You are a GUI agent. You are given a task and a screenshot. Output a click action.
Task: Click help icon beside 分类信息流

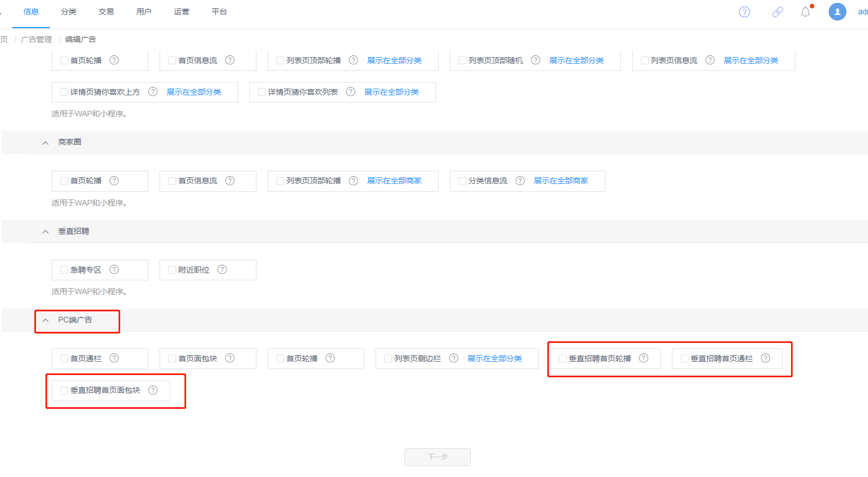520,181
